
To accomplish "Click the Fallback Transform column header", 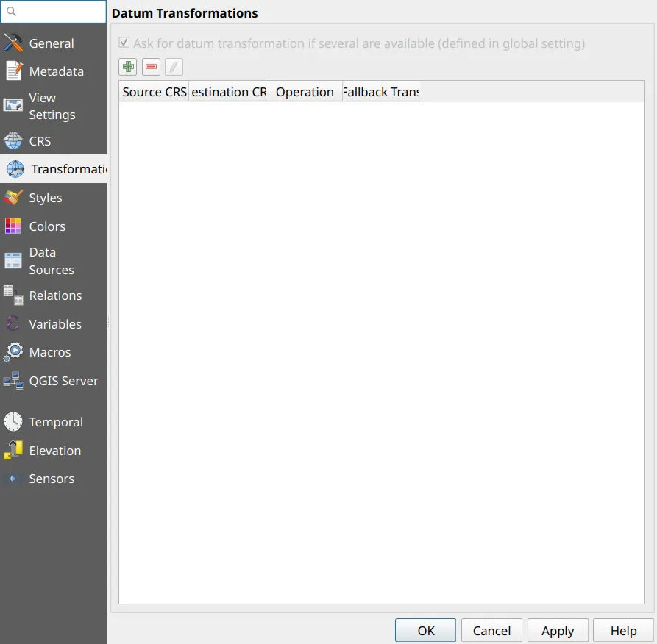I will pyautogui.click(x=381, y=92).
